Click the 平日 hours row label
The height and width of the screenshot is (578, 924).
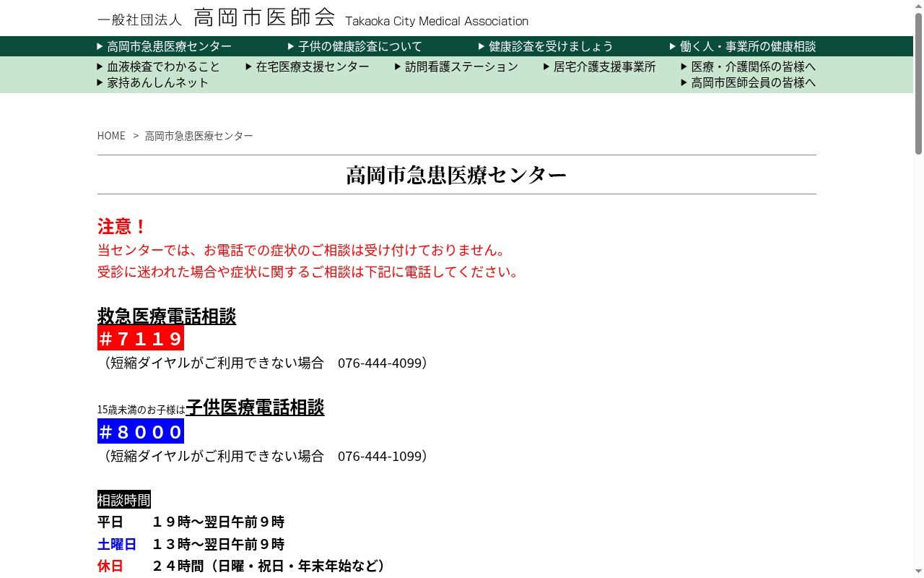pyautogui.click(x=110, y=522)
